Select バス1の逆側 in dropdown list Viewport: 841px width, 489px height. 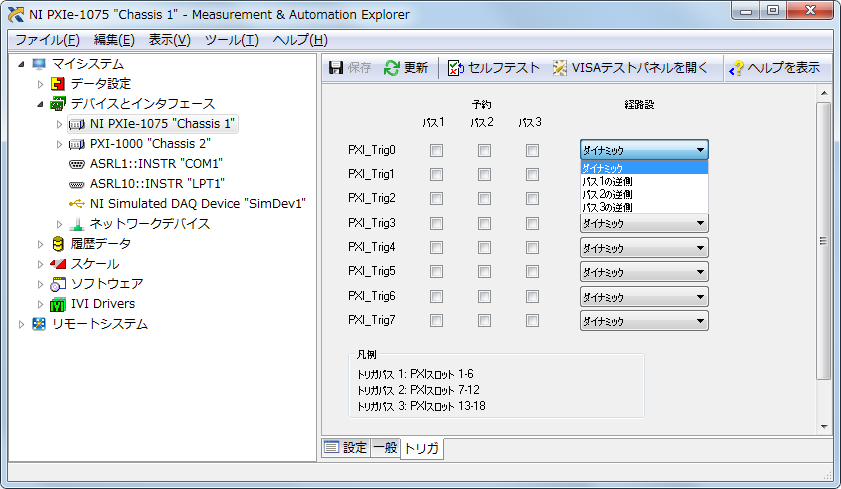pyautogui.click(x=644, y=181)
